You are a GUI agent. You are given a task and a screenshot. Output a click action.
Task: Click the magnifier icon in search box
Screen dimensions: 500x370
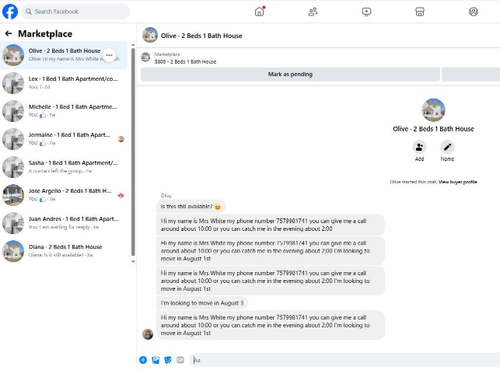pyautogui.click(x=29, y=12)
